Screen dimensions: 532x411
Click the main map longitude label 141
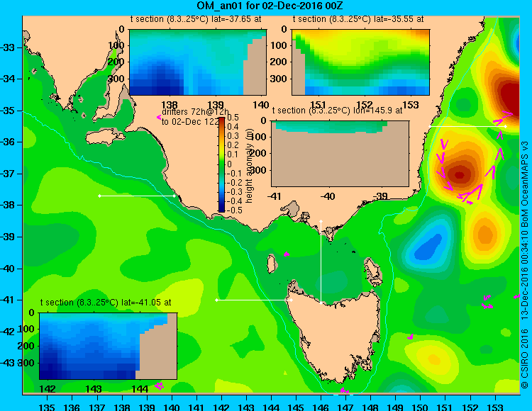tap(196, 407)
